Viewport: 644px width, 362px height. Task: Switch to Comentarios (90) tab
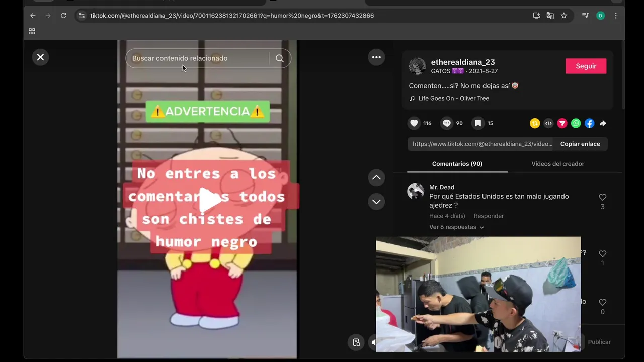457,164
